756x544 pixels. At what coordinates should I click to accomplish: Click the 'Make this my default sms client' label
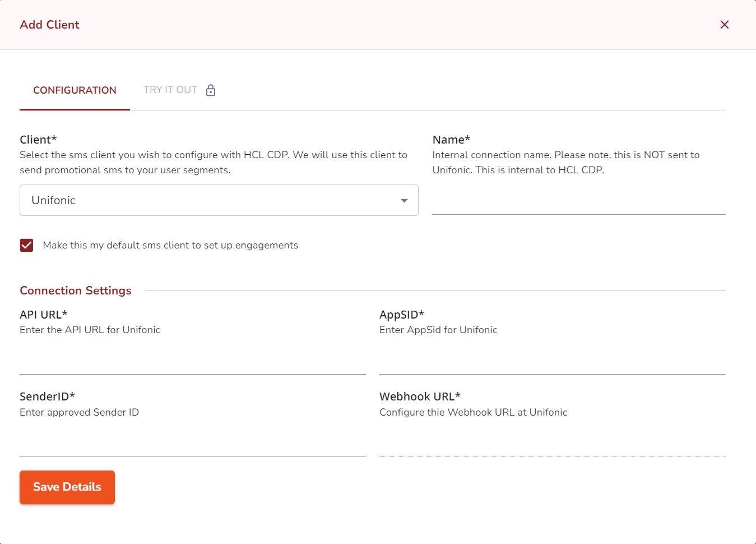[x=170, y=245]
